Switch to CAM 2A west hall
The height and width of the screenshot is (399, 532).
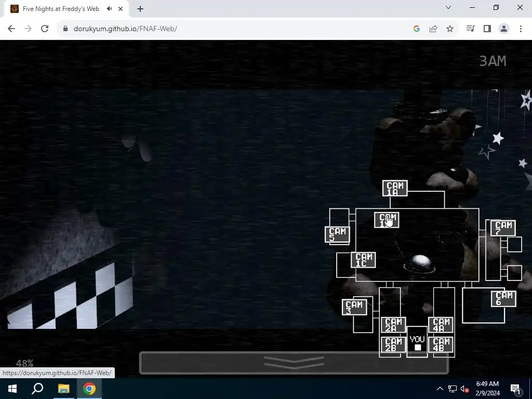[x=393, y=325]
